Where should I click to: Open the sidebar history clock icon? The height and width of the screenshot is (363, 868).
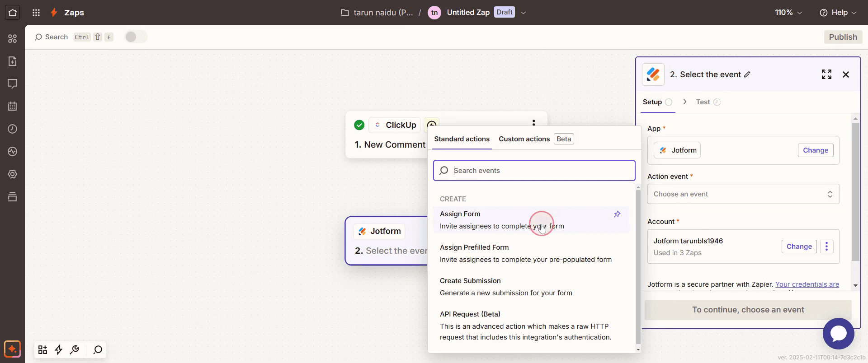click(x=13, y=129)
